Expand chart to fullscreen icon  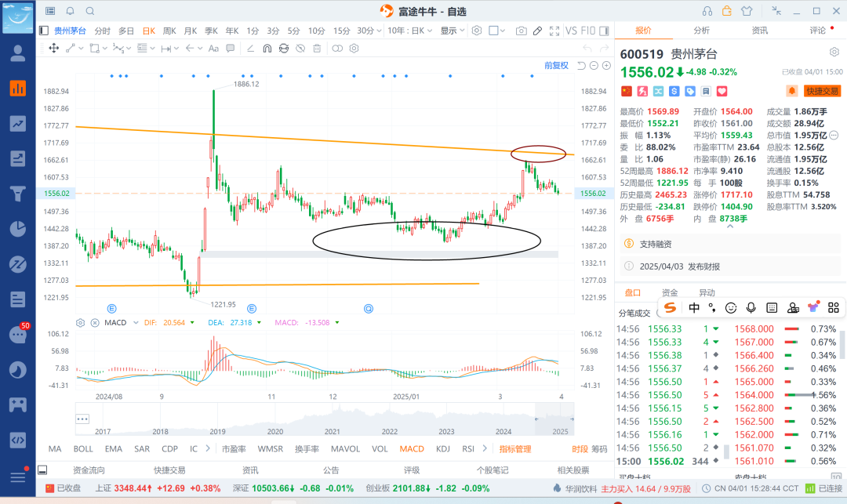[554, 31]
